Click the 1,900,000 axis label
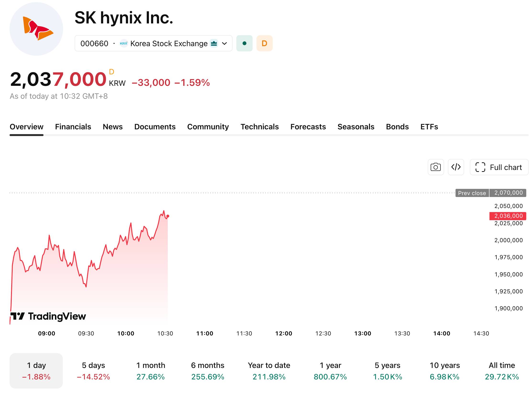 pyautogui.click(x=509, y=308)
